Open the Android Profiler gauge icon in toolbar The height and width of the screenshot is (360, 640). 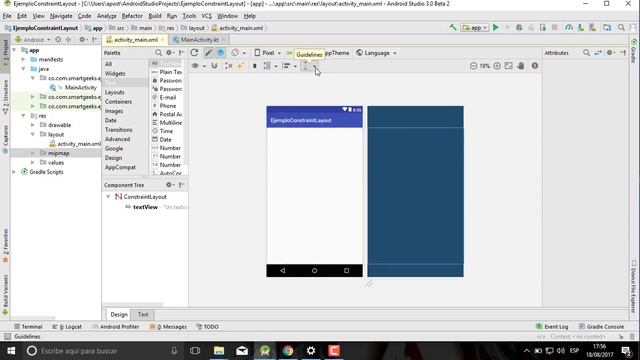(569, 28)
